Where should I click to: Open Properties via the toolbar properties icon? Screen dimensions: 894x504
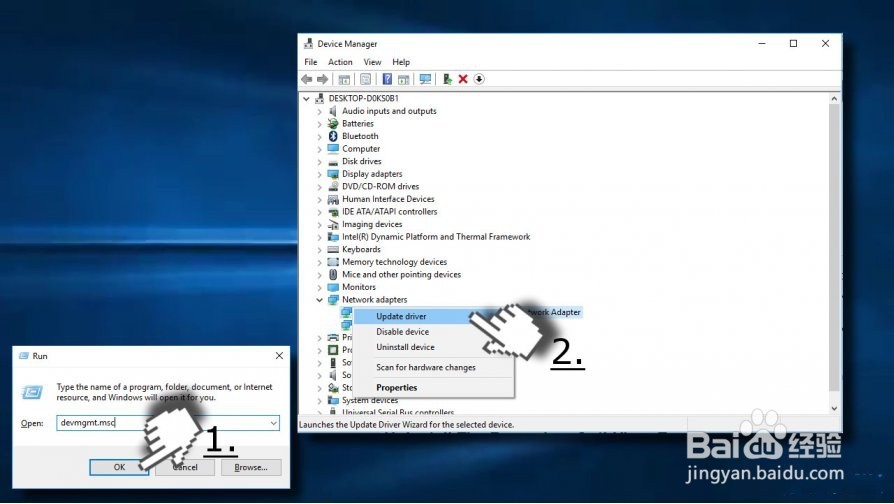[x=365, y=79]
